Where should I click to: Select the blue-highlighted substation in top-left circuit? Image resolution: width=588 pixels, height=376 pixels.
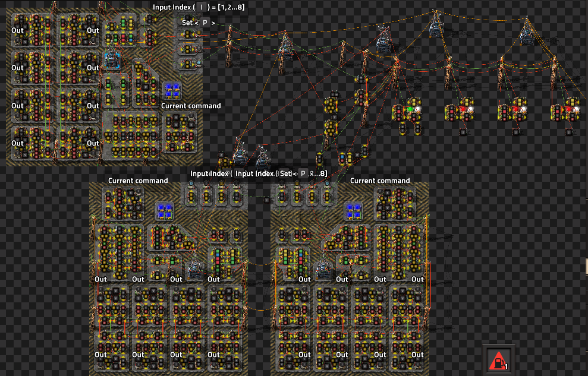tap(112, 61)
